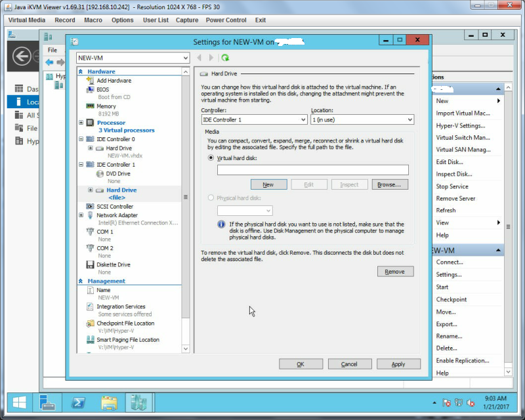Click the Add Hardware icon
525x420 pixels.
point(90,80)
